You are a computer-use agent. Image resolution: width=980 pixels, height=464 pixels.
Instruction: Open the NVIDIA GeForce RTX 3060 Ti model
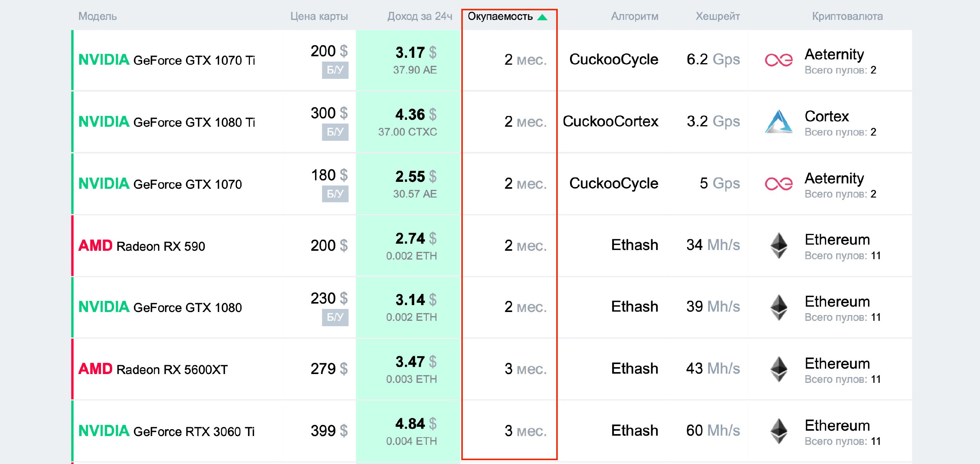tap(167, 431)
